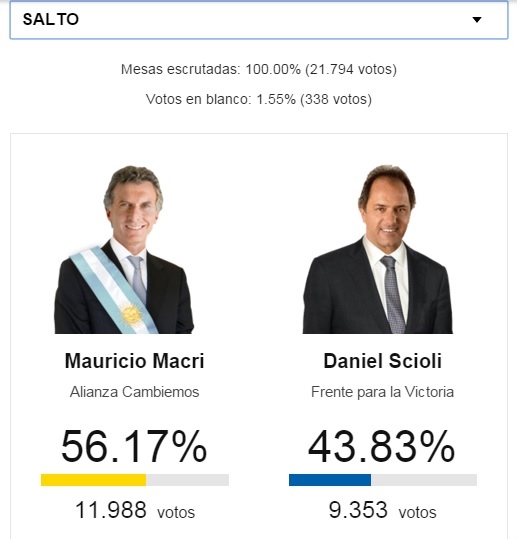Click the yellow Macri progress bar
The image size is (517, 539).
[x=94, y=480]
